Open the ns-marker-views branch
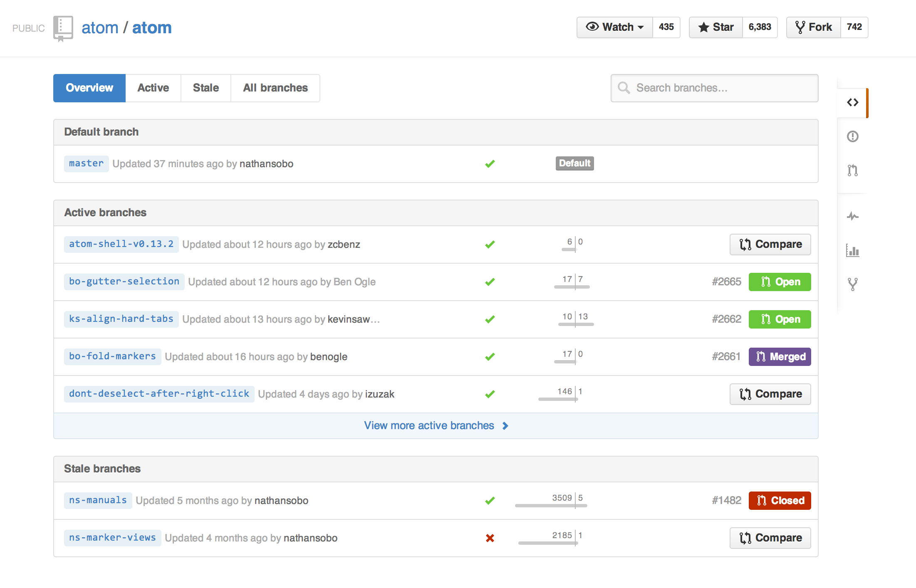The height and width of the screenshot is (588, 916). (x=112, y=538)
